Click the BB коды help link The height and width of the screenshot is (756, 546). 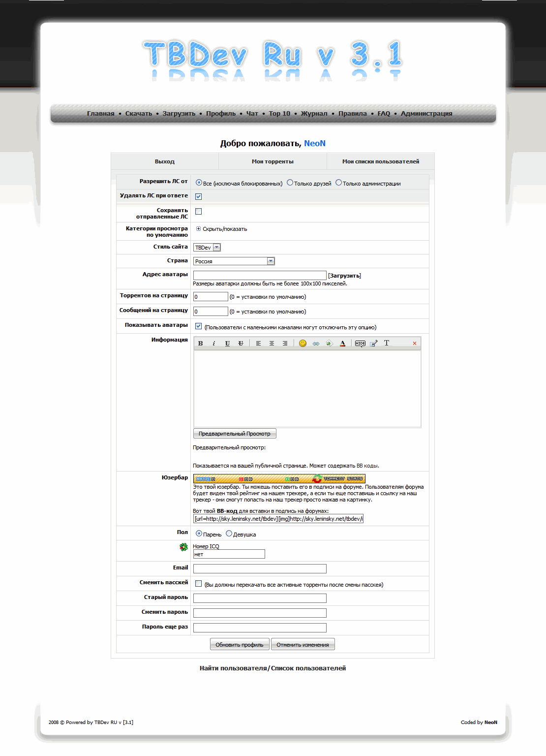(x=367, y=466)
